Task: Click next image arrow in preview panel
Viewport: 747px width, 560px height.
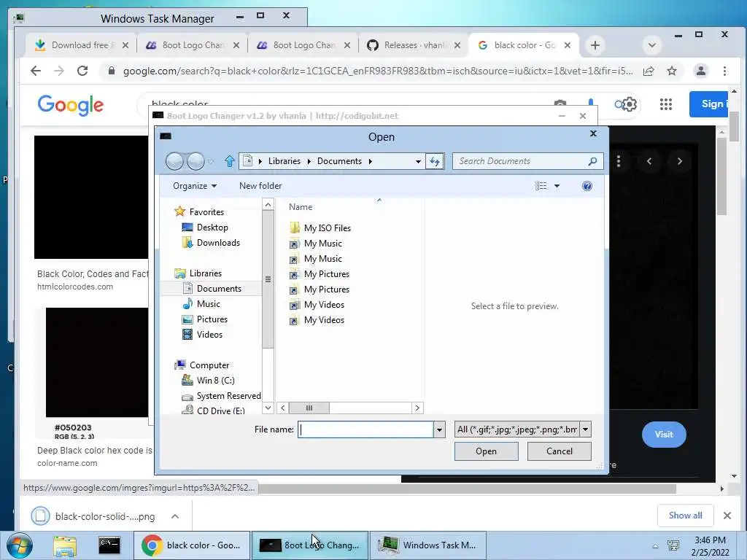Action: pyautogui.click(x=680, y=161)
